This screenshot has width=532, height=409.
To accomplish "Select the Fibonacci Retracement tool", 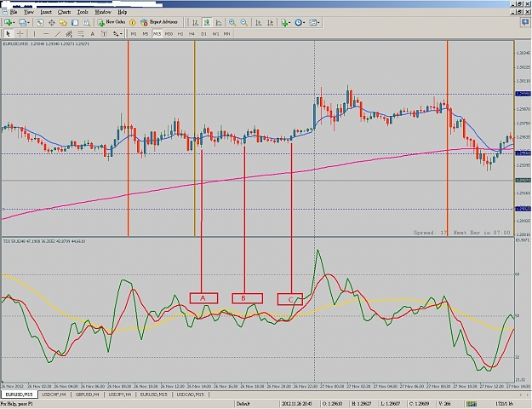I will click(x=81, y=33).
